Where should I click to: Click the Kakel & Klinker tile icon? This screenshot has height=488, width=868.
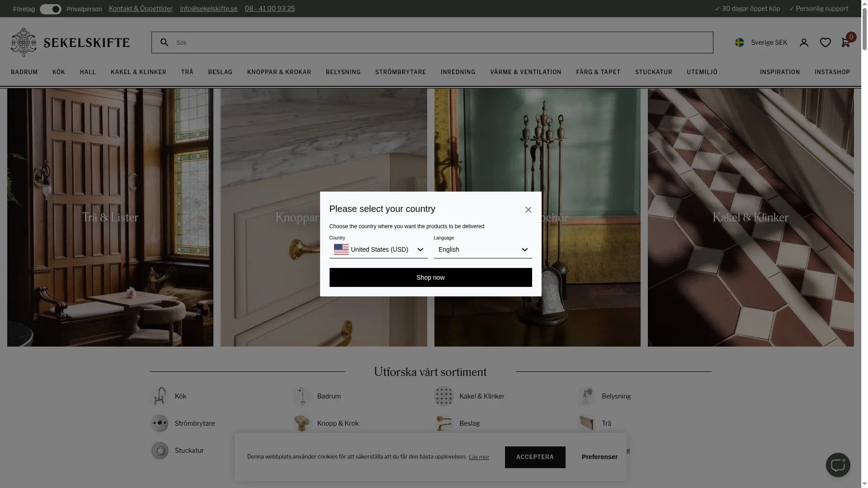[444, 396]
